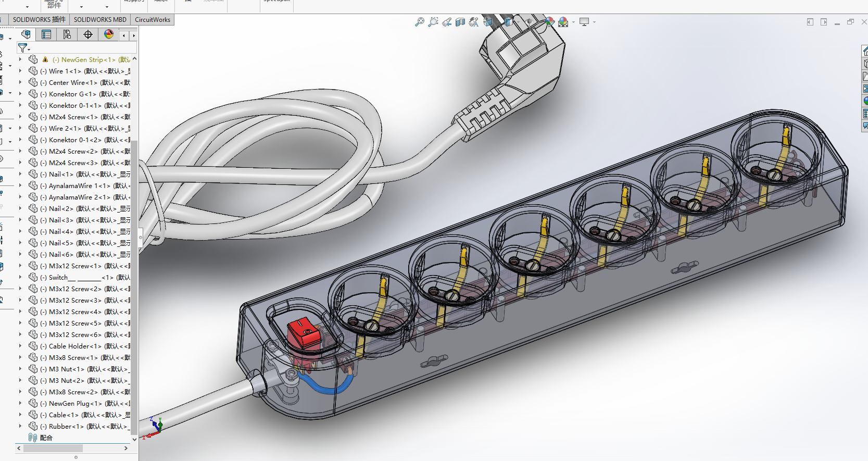Viewport: 868px width, 461px height.
Task: Expand the NewGen Strip<1> component
Action: [x=20, y=59]
